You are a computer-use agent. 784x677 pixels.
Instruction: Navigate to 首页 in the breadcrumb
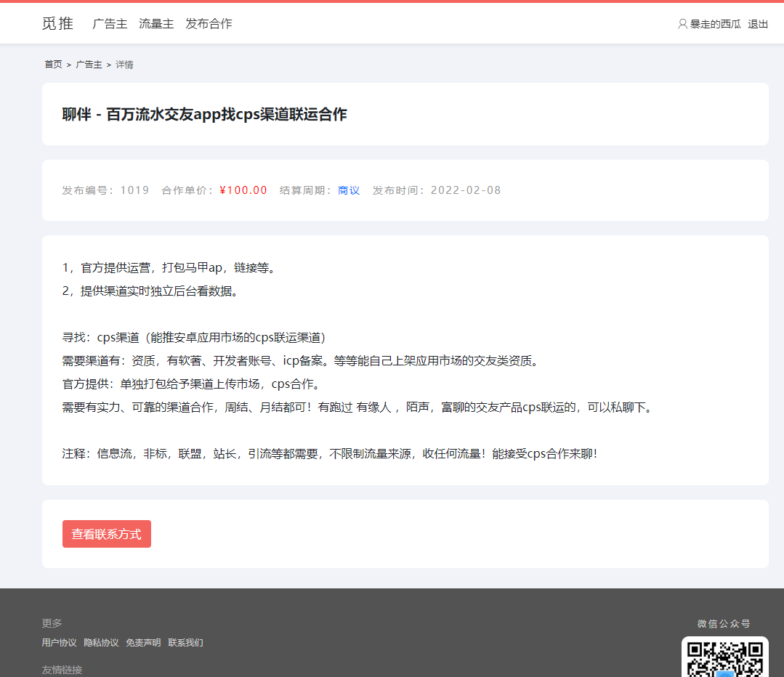[x=53, y=65]
